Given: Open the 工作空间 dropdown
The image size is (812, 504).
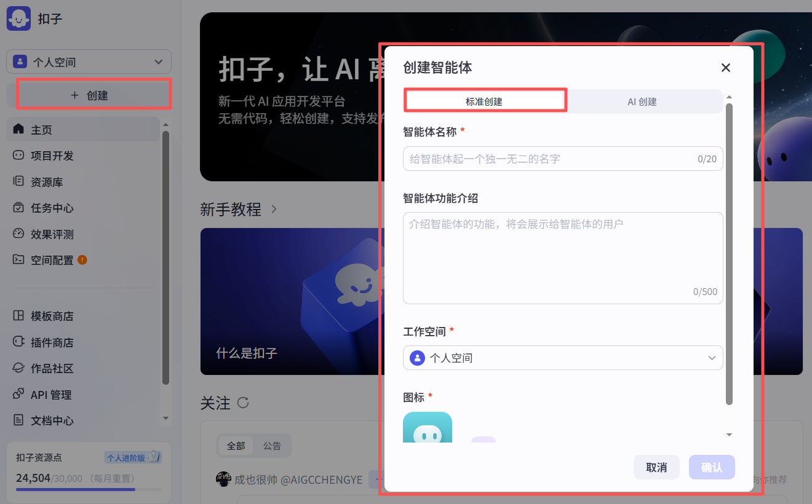Looking at the screenshot, I should pyautogui.click(x=563, y=358).
